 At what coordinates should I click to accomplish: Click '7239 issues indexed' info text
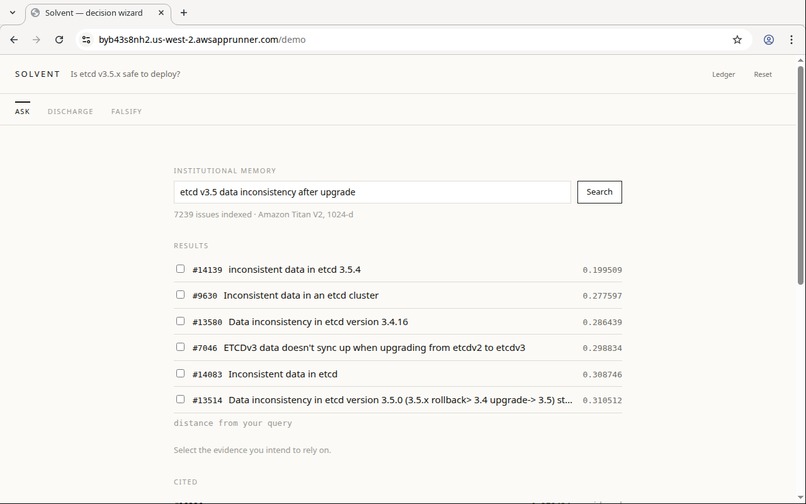point(212,214)
